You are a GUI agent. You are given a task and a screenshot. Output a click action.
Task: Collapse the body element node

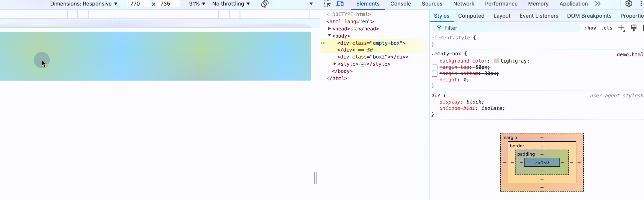pos(329,35)
